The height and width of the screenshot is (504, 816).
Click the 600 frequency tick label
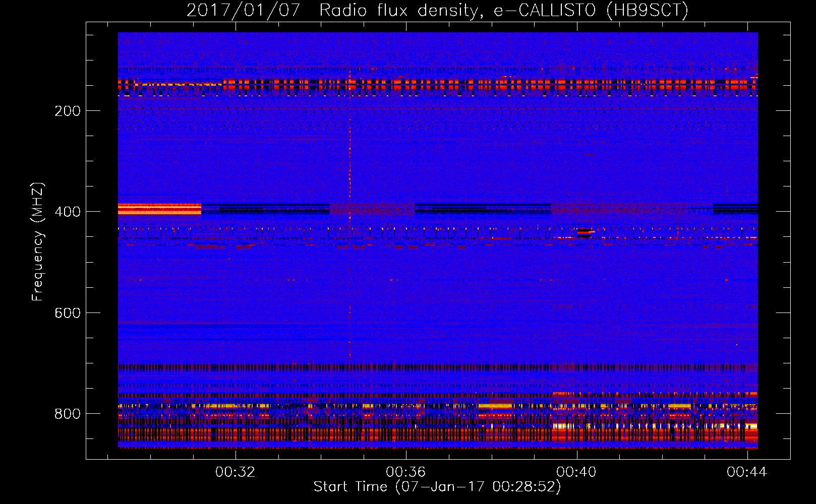point(68,313)
